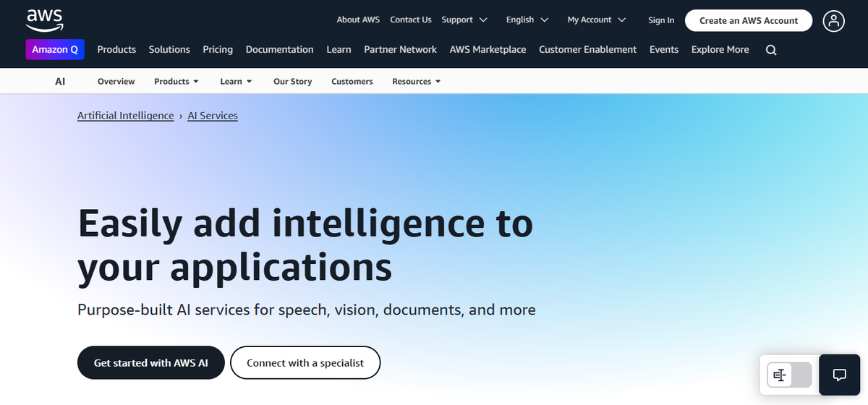Expand the Support dropdown
This screenshot has height=405, width=868.
click(464, 20)
